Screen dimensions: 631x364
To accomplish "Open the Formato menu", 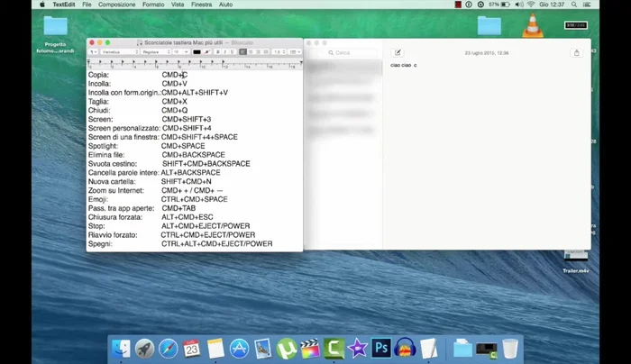I will pyautogui.click(x=153, y=5).
